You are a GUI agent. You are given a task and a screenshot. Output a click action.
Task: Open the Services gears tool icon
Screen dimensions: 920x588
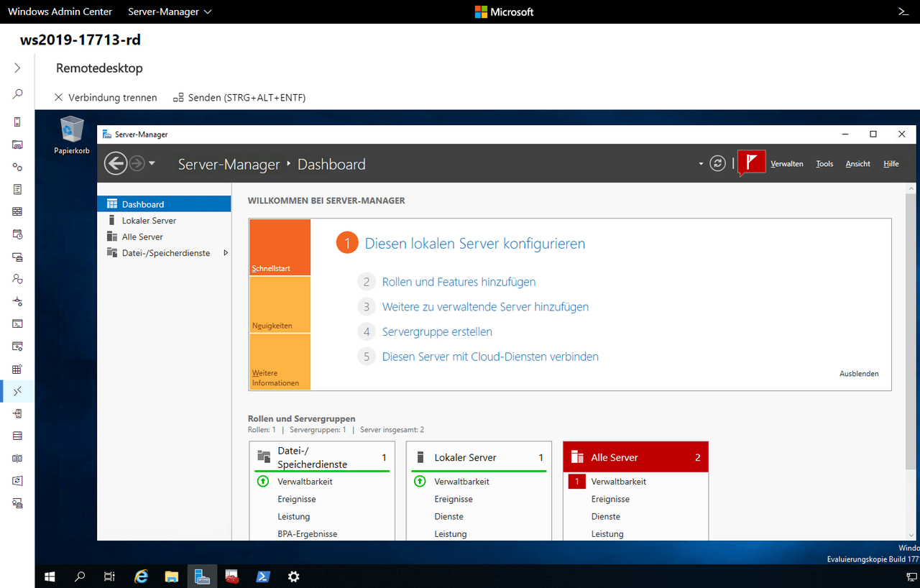click(17, 167)
